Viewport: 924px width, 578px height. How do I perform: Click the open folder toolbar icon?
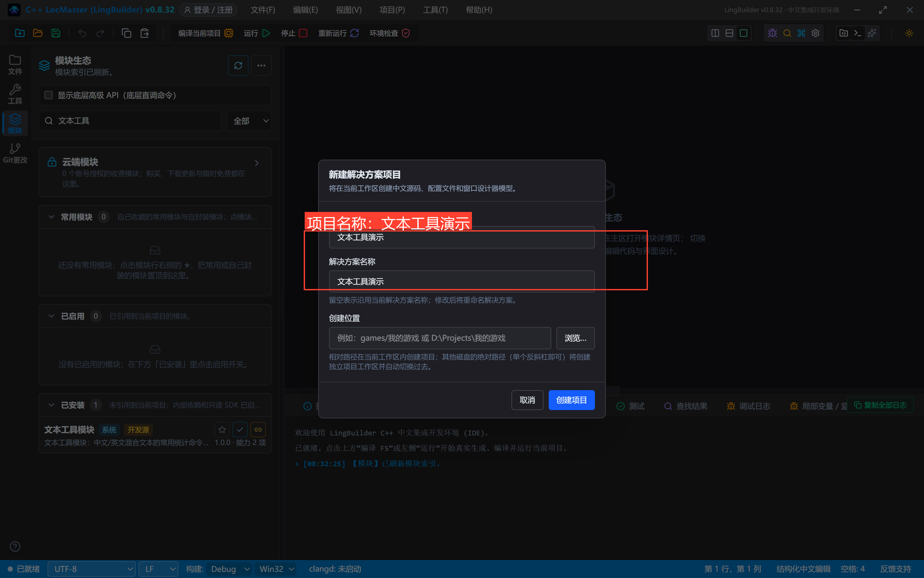[38, 33]
